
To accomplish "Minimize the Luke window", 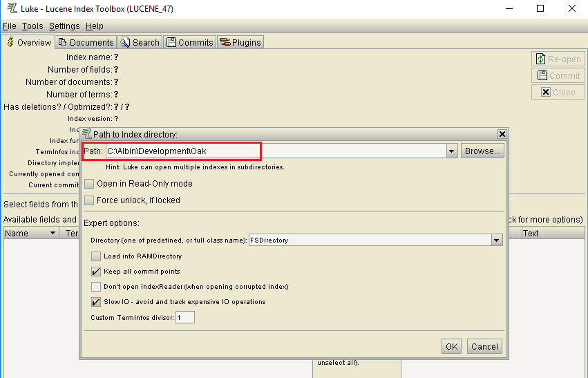I will 509,8.
